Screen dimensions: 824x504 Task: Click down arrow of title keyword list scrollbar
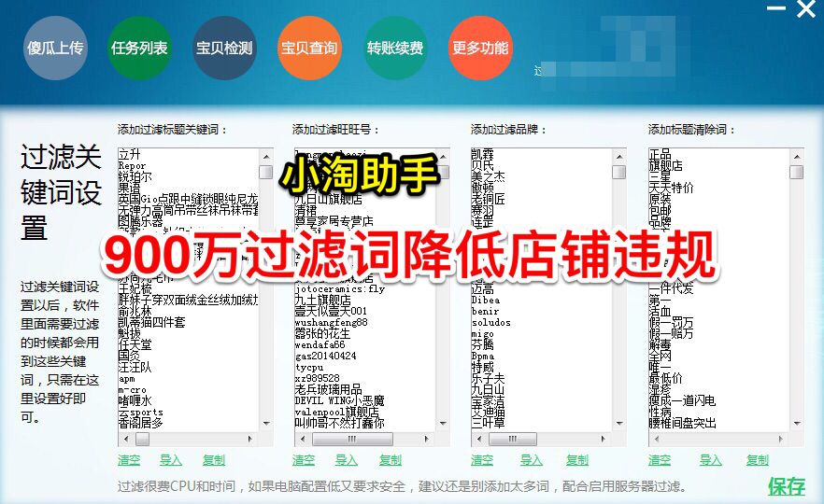tap(266, 423)
